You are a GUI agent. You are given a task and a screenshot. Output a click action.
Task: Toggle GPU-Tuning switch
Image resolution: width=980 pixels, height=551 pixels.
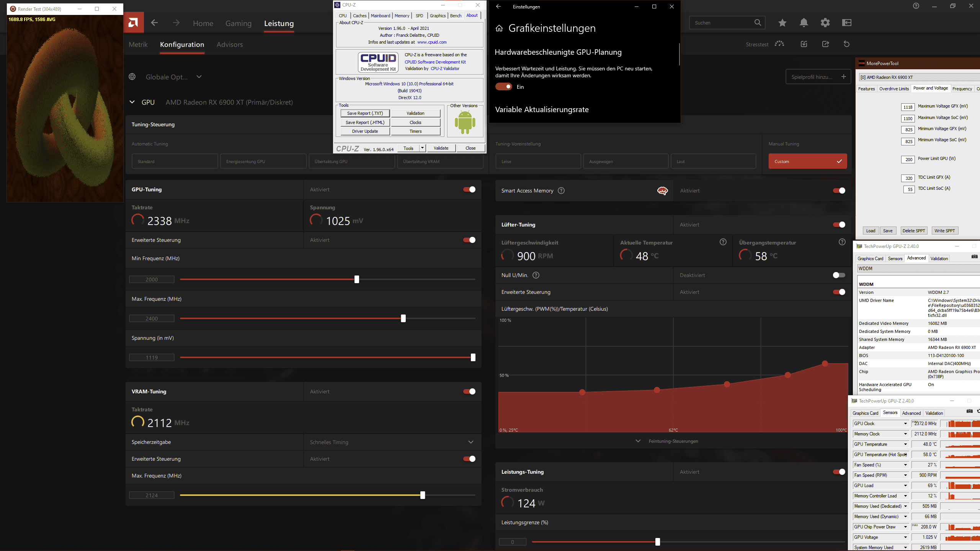(x=469, y=189)
